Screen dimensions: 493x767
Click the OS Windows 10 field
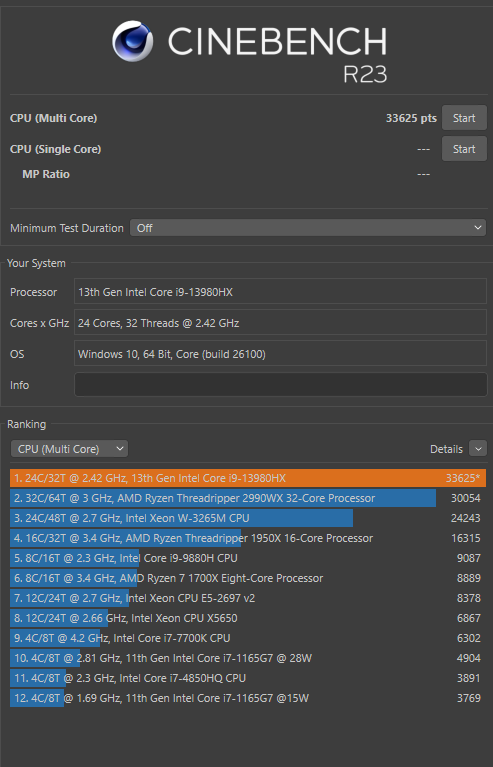click(280, 354)
